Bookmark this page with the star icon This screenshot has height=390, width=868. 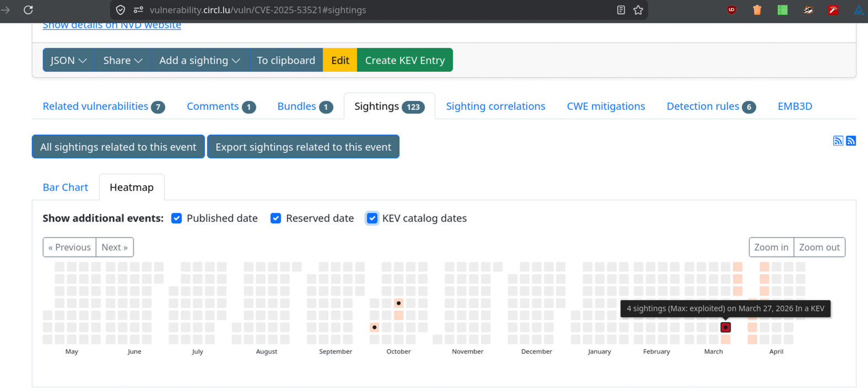click(x=638, y=10)
